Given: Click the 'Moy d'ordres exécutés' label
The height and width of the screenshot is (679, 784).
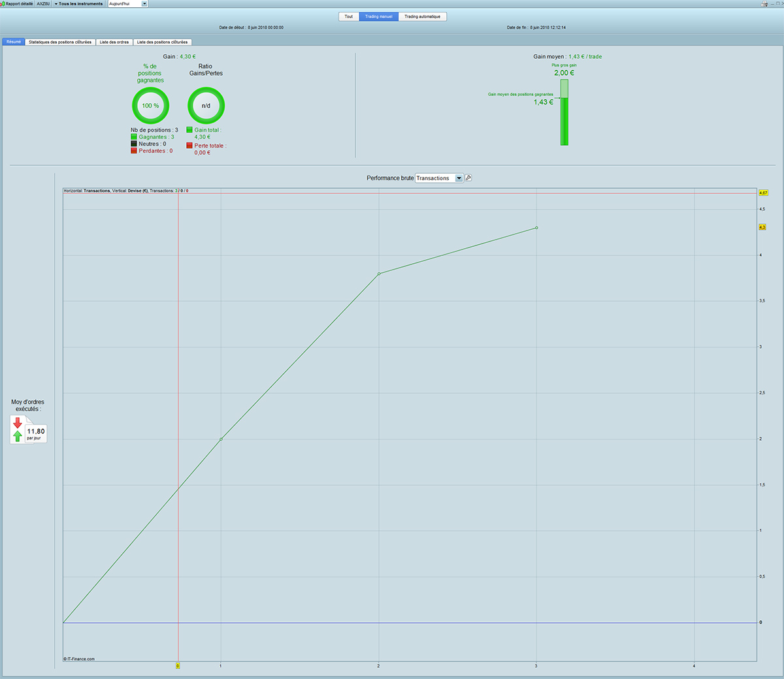Looking at the screenshot, I should (28, 405).
